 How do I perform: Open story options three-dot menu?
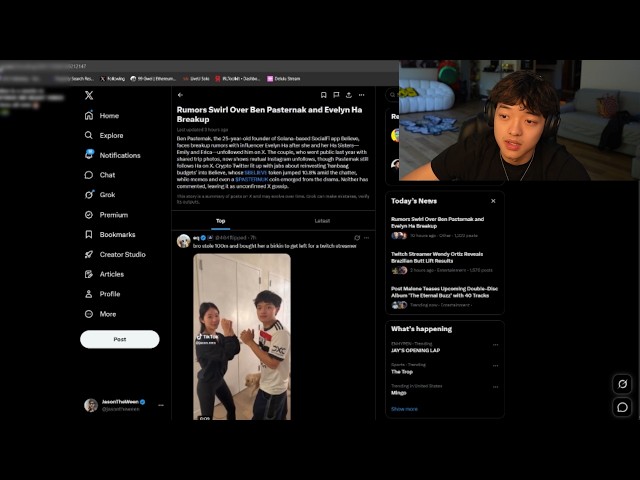[x=362, y=95]
